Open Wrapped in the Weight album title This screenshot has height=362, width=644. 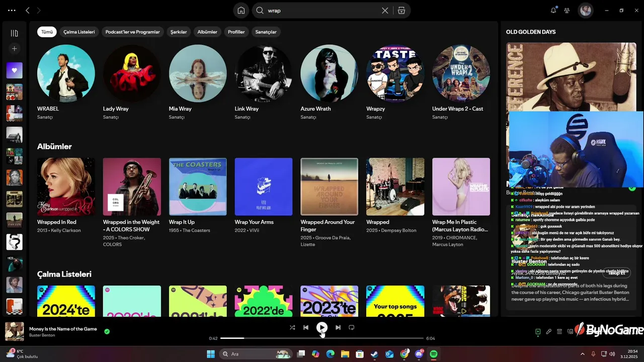131,226
